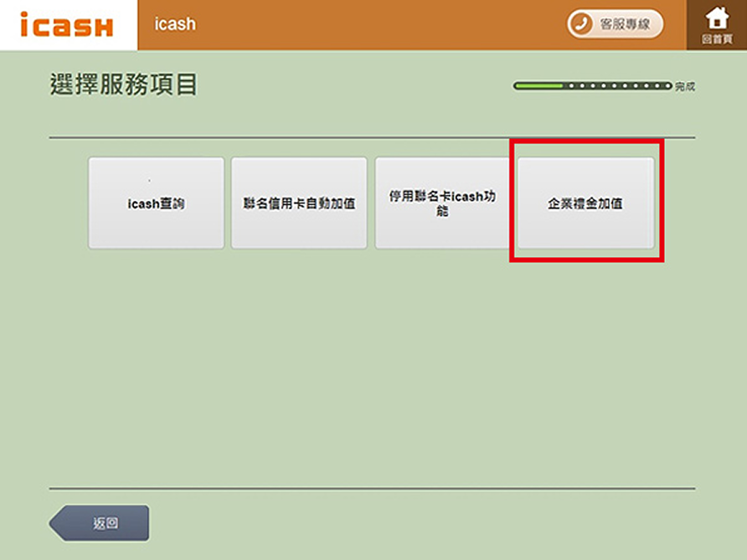The width and height of the screenshot is (747, 560).
Task: Click the 選擇服務項目 heading
Action: 123,85
